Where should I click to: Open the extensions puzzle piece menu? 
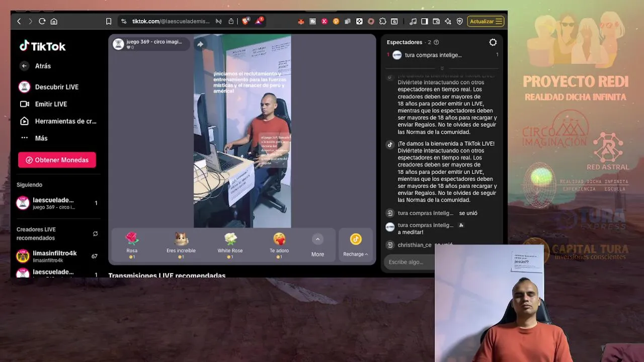[383, 21]
